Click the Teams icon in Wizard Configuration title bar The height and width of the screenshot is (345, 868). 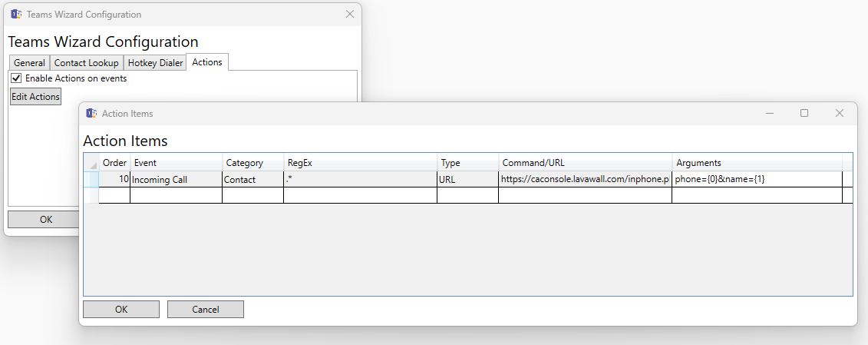point(15,15)
